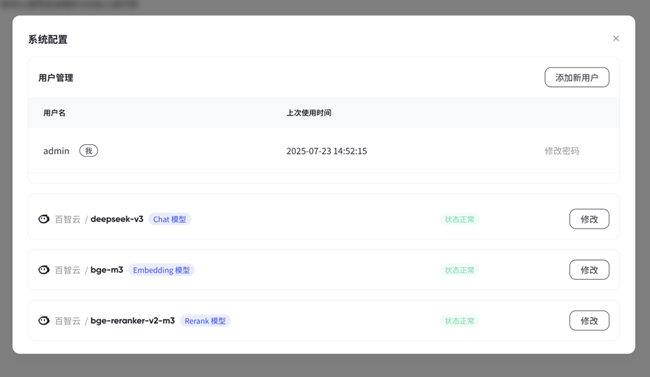Screen dimensions: 650x377
Task: Click the 状态正常 badge for bge-m3
Action: pyautogui.click(x=459, y=270)
